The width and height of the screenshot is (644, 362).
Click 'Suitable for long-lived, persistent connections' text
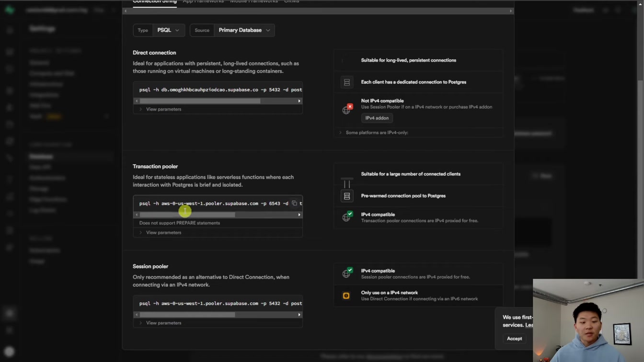tap(409, 60)
